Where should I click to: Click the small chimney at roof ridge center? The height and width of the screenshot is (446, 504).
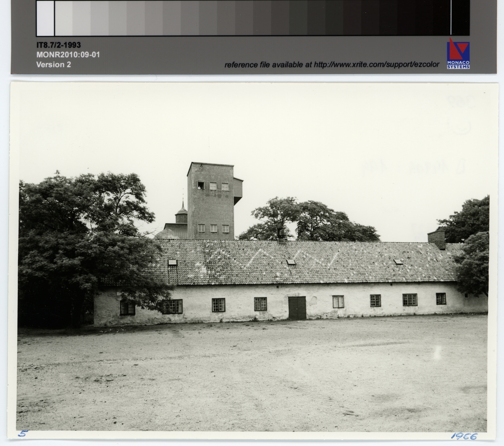click(281, 235)
